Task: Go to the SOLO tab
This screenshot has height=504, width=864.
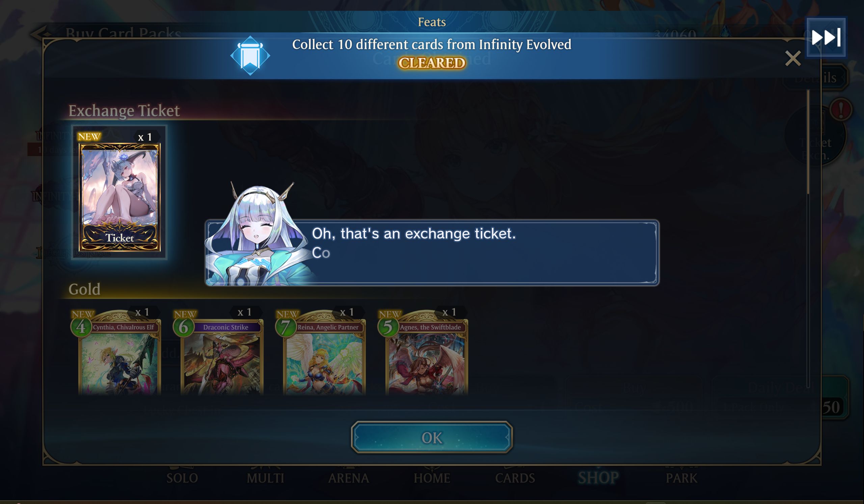Action: pyautogui.click(x=182, y=478)
